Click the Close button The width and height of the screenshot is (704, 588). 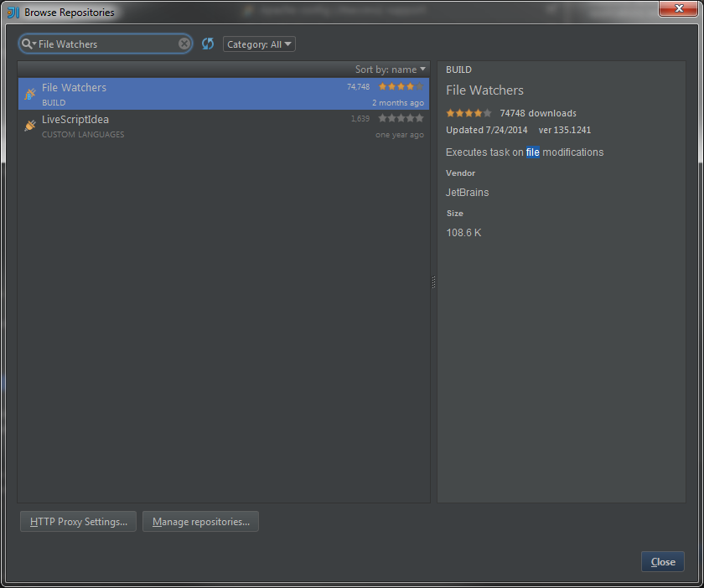click(x=663, y=561)
